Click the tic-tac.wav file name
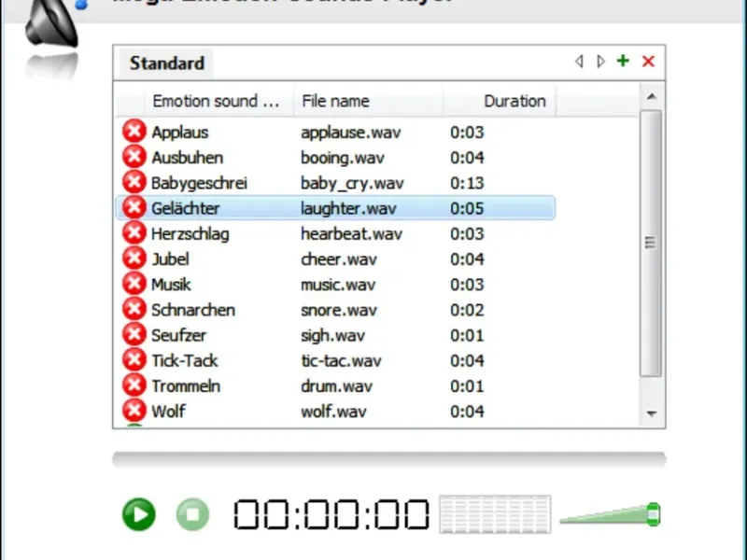The height and width of the screenshot is (560, 747). tap(341, 360)
